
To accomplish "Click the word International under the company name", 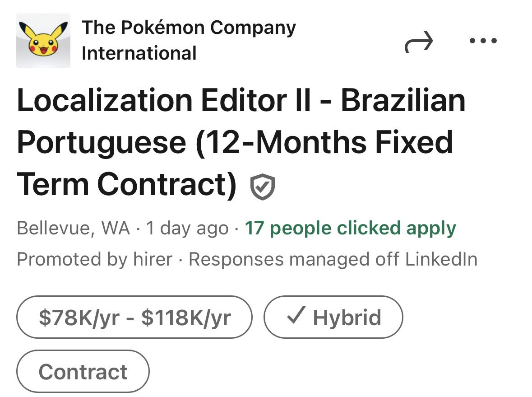I will point(139,53).
